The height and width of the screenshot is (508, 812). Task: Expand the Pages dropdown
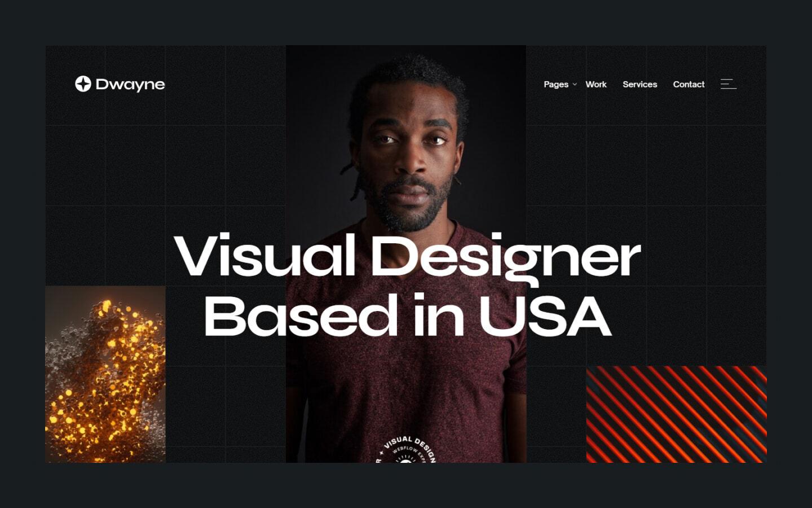[556, 84]
